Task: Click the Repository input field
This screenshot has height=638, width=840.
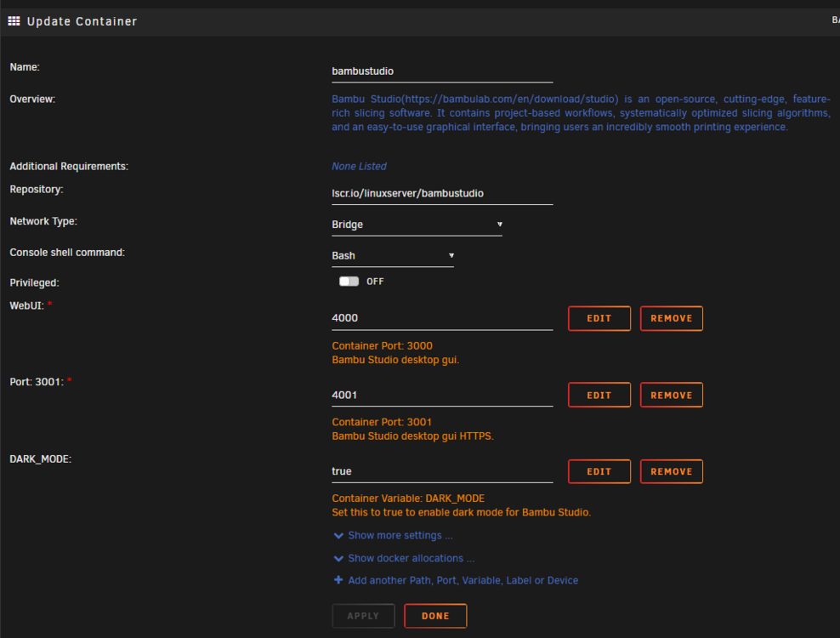Action: pyautogui.click(x=442, y=194)
